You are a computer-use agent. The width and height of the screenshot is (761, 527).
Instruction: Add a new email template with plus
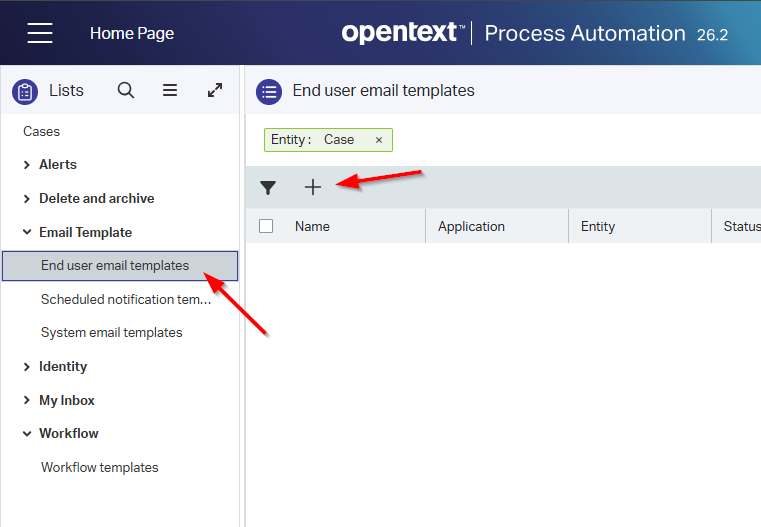click(x=313, y=187)
